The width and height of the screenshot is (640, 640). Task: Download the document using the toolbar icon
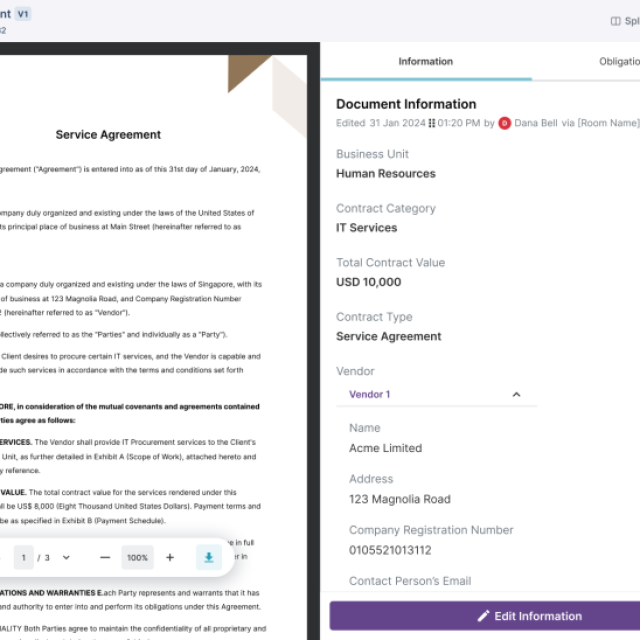[x=209, y=557]
